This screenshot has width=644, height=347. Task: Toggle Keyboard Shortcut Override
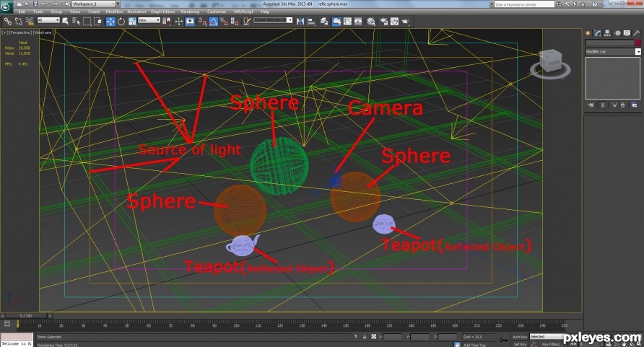pos(190,22)
